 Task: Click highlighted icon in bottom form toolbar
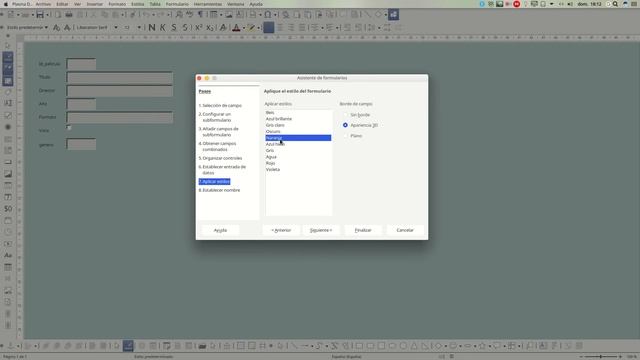click(x=128, y=346)
